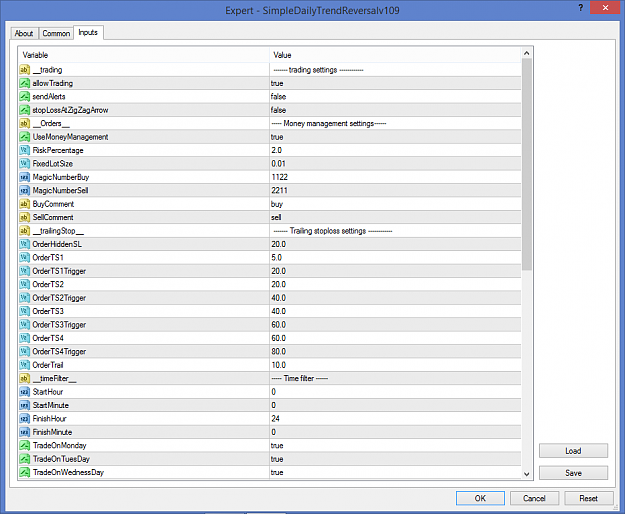Image resolution: width=625 pixels, height=514 pixels.
Task: Select the RiskPercentage value 2.0
Action: (x=277, y=150)
